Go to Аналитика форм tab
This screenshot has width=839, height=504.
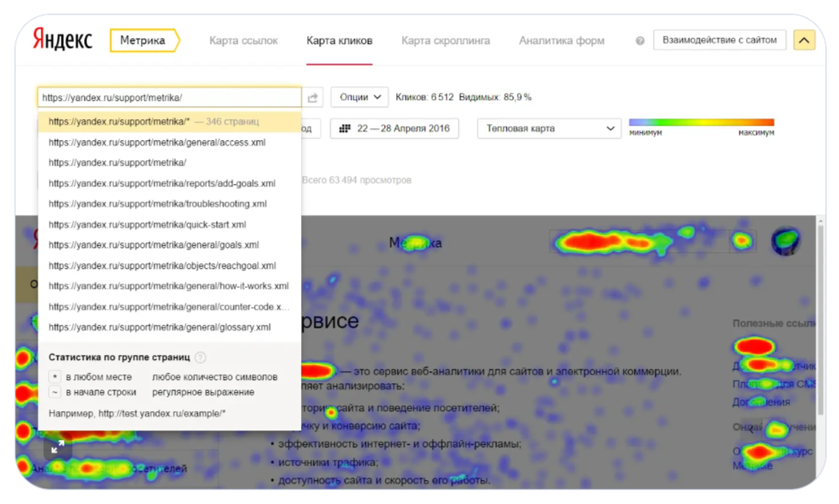562,41
